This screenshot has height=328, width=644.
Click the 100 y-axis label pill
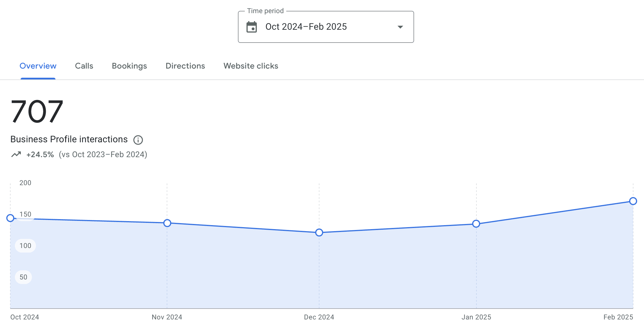click(25, 246)
